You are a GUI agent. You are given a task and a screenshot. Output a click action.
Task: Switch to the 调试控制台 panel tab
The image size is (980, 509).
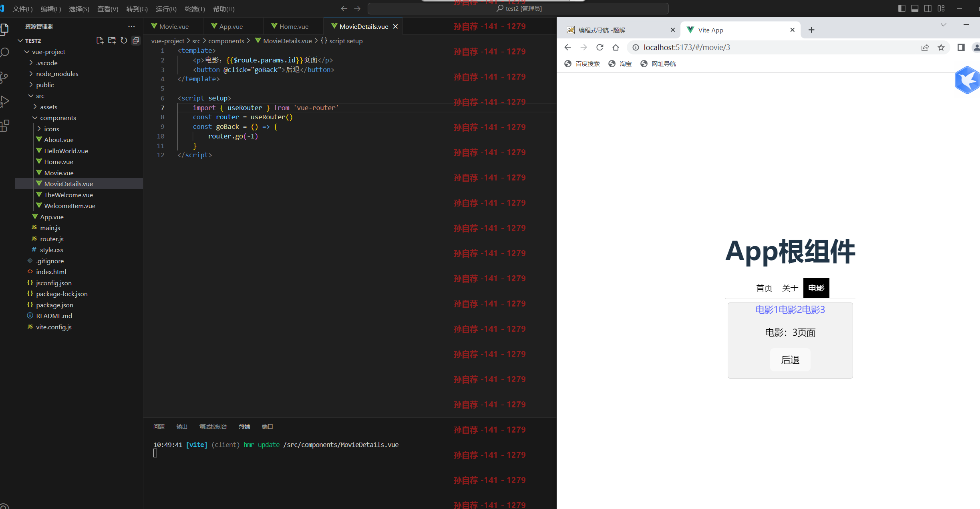(x=213, y=427)
